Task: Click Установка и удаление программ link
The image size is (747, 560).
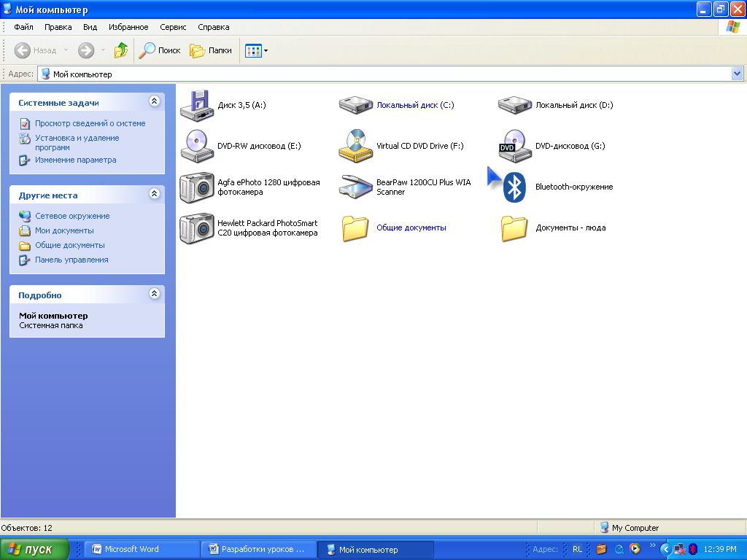Action: coord(77,142)
